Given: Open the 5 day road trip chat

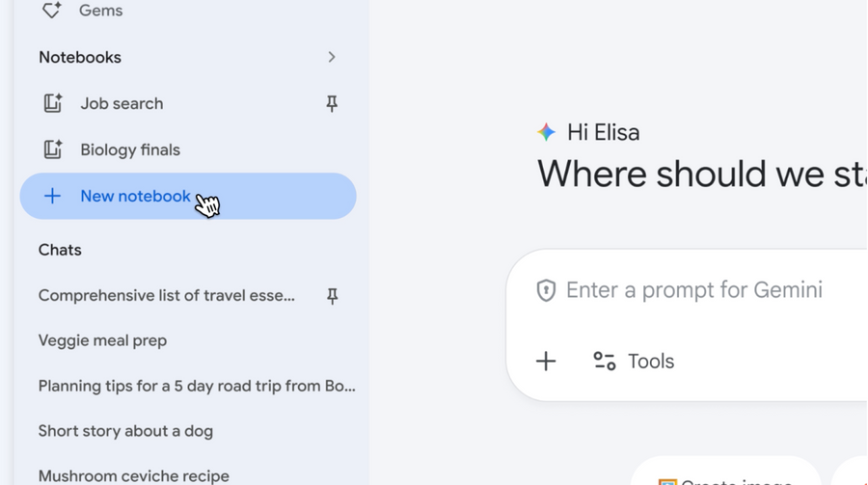Looking at the screenshot, I should [197, 386].
